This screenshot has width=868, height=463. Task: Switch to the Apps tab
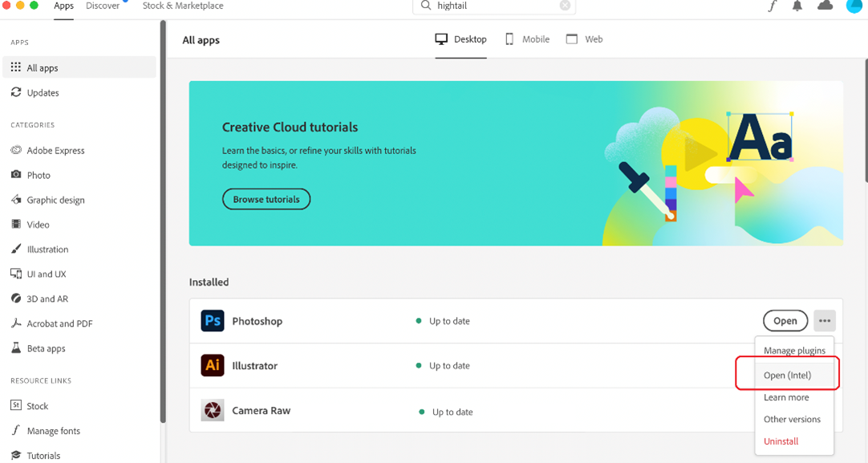click(63, 6)
